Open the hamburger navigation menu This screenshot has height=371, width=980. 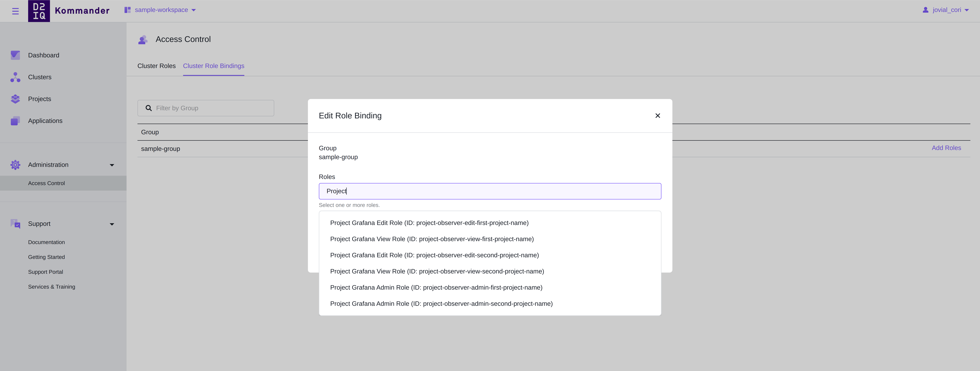[x=15, y=11]
